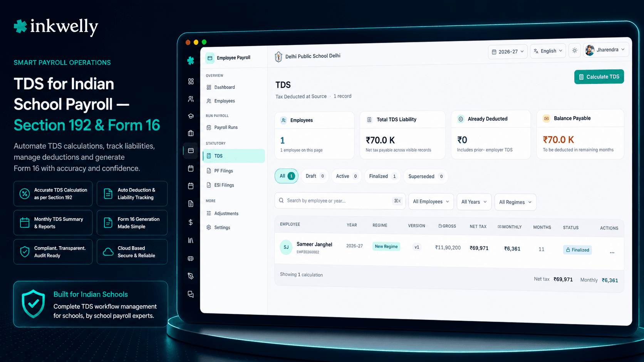Open the English language dropdown
The width and height of the screenshot is (644, 362).
point(548,51)
